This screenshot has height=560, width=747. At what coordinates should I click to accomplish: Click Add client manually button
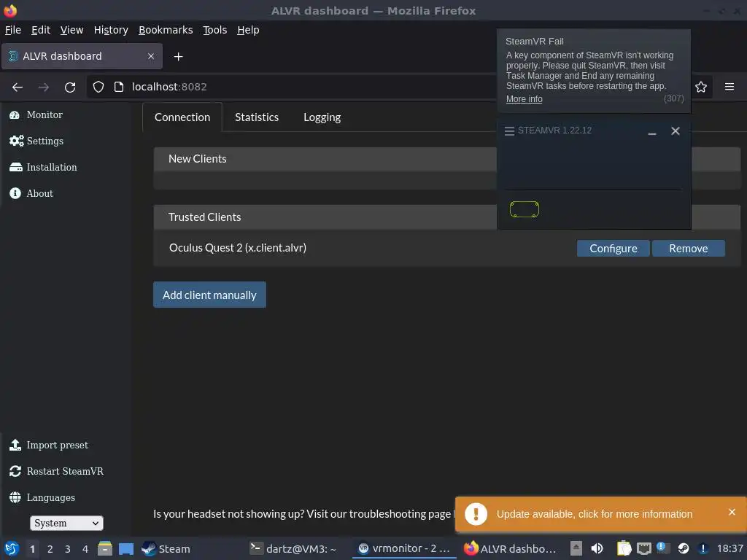tap(209, 295)
